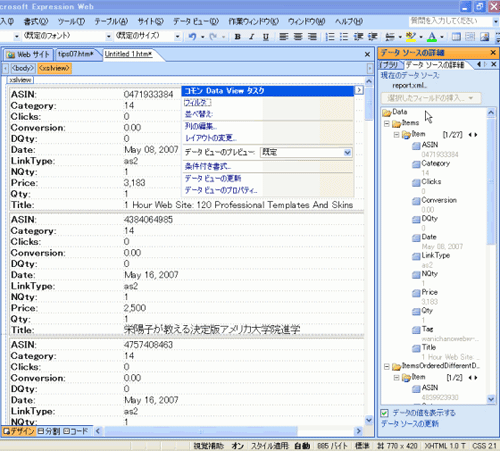Click the Undo arrow icon
This screenshot has width=500, height=451.
pos(193,36)
